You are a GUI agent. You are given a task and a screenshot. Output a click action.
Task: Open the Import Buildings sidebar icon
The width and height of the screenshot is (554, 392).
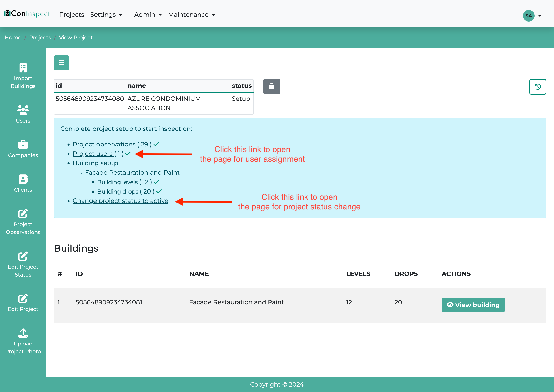point(23,68)
